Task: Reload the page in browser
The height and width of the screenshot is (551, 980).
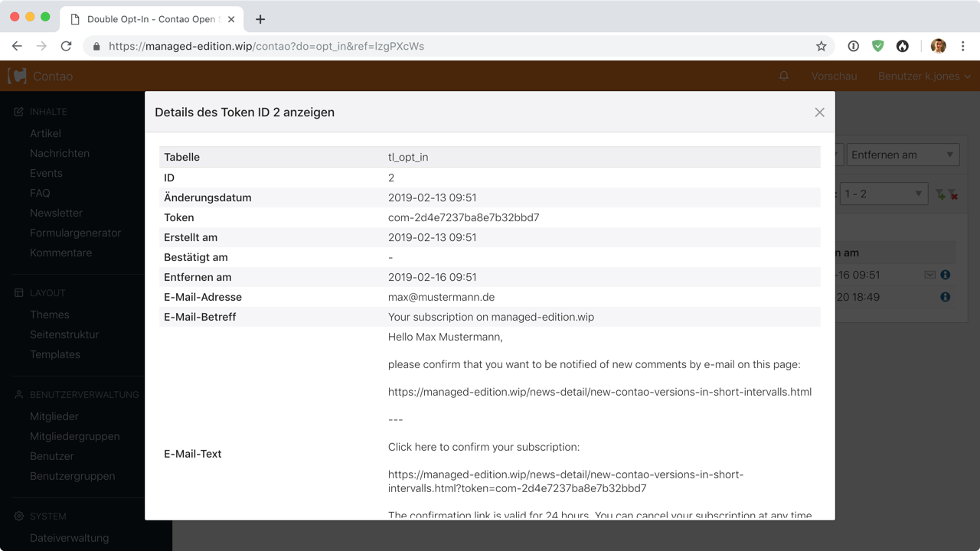Action: (66, 46)
